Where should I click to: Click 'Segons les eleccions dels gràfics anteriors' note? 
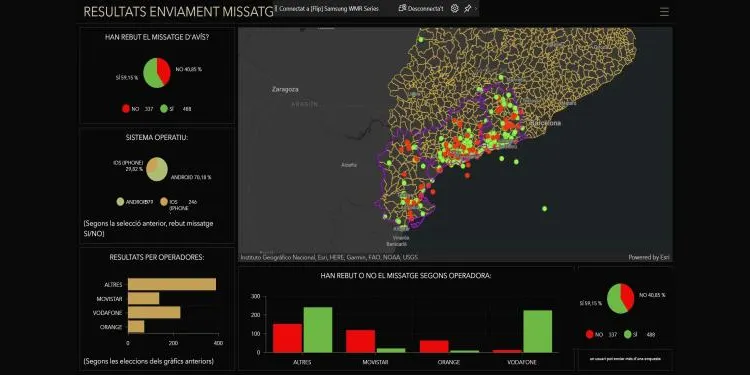click(x=149, y=361)
